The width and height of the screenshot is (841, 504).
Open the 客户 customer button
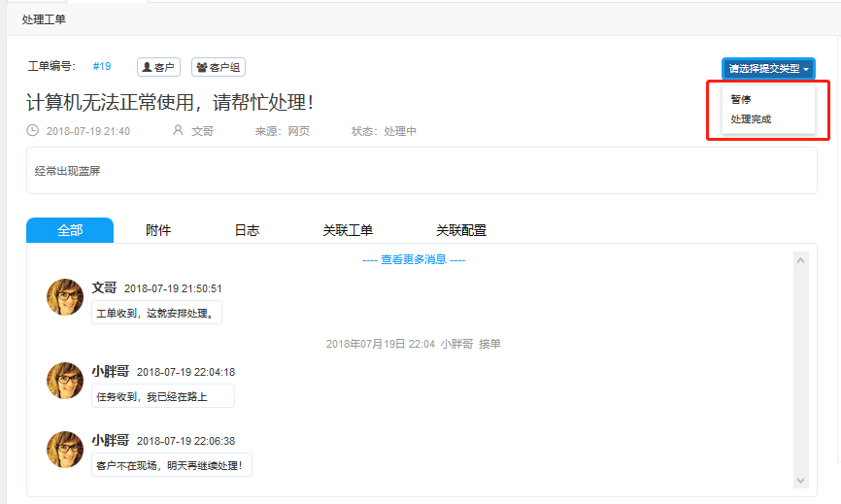tap(158, 67)
